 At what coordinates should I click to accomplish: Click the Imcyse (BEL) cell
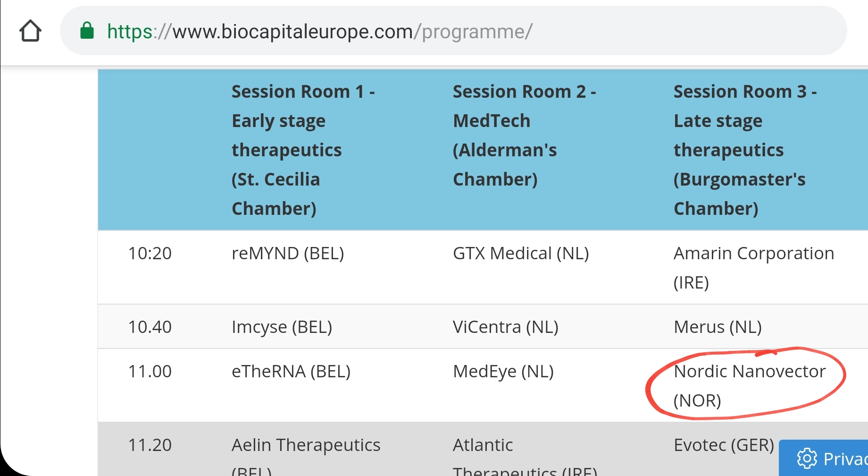282,327
